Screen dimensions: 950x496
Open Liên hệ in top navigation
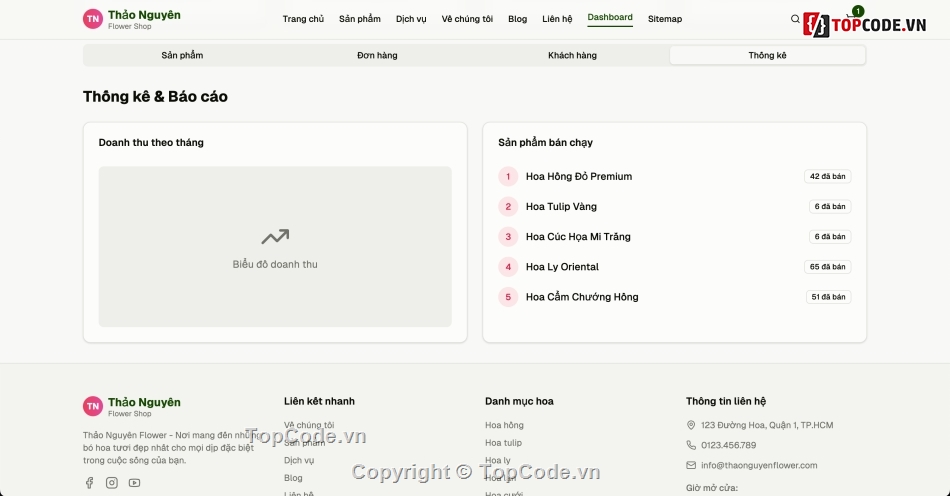coord(557,19)
